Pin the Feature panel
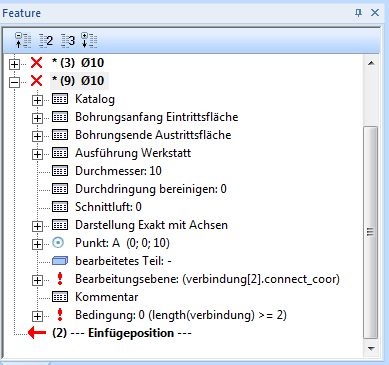 pyautogui.click(x=358, y=13)
